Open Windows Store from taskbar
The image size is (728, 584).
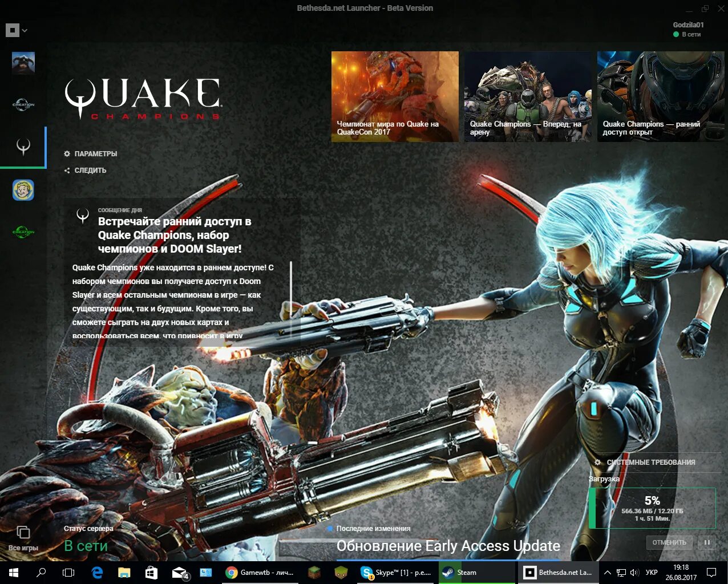point(152,573)
